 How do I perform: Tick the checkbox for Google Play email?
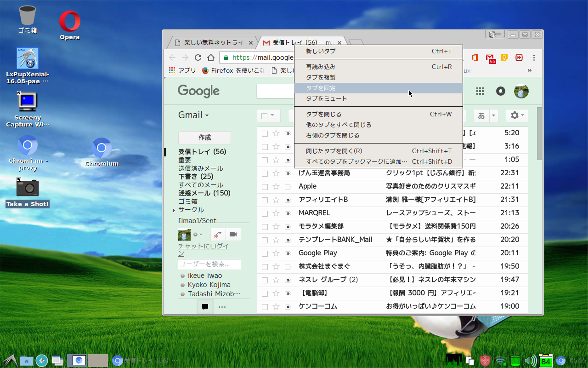(x=265, y=253)
